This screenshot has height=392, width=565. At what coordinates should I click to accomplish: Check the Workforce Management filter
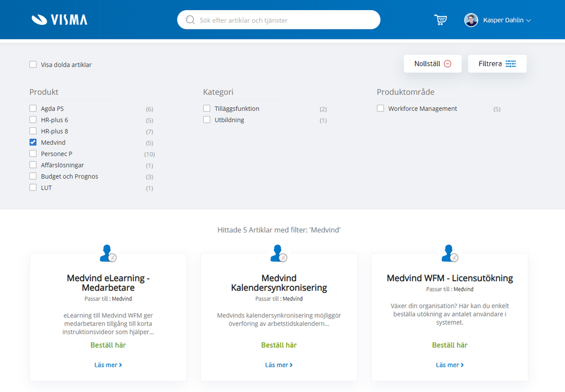tap(381, 109)
